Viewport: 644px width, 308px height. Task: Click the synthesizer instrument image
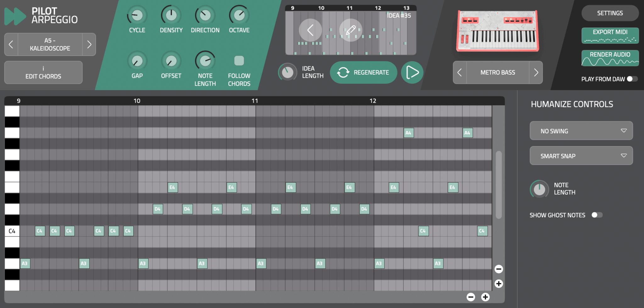click(x=497, y=31)
